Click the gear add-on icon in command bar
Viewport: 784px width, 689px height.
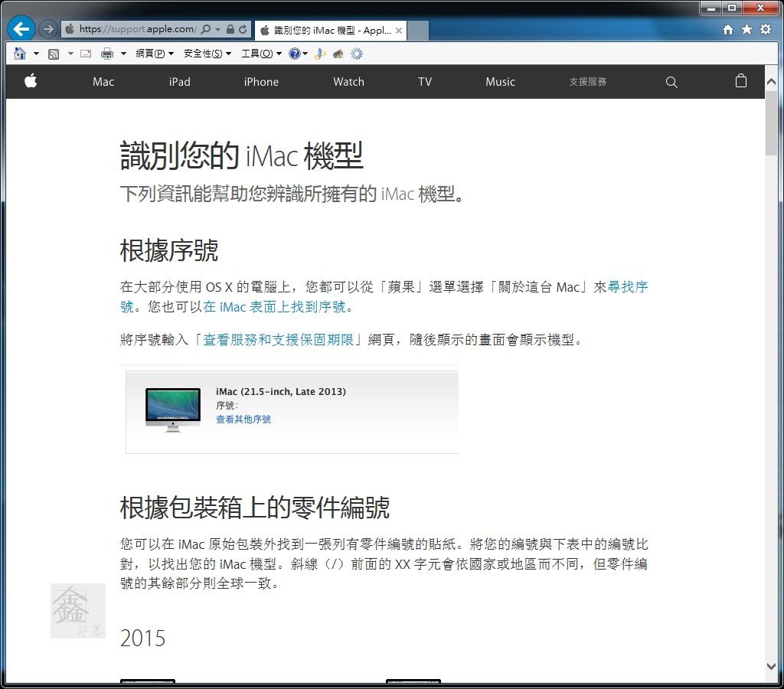pos(357,54)
